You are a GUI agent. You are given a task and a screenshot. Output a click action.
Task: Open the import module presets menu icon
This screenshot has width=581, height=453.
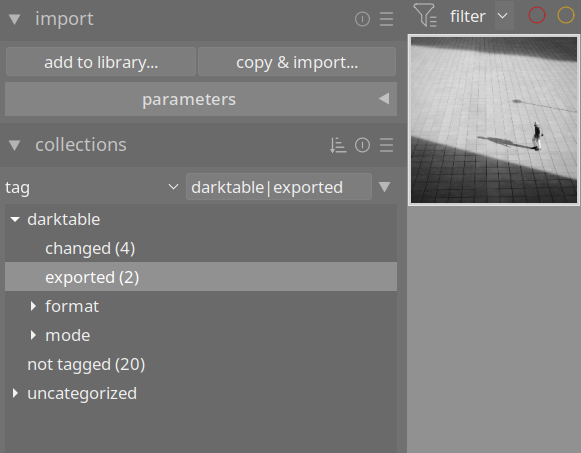click(386, 19)
